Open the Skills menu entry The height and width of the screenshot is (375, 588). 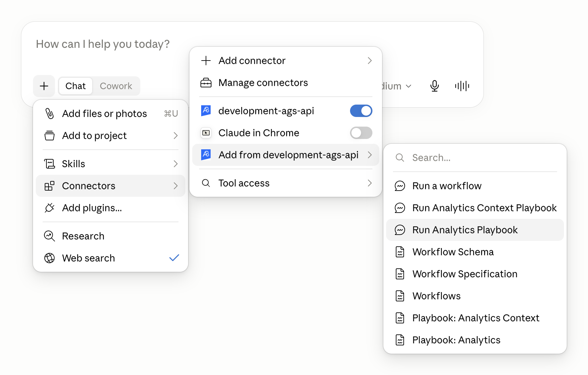click(x=111, y=164)
